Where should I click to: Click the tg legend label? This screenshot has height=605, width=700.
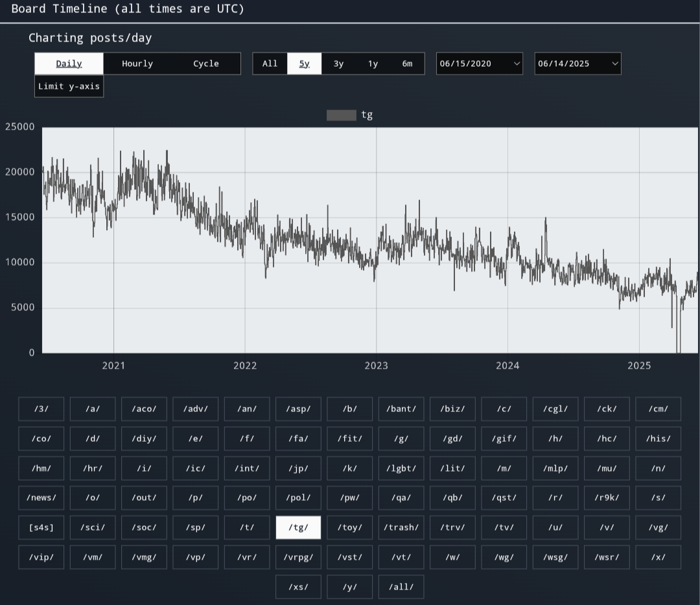coord(367,115)
